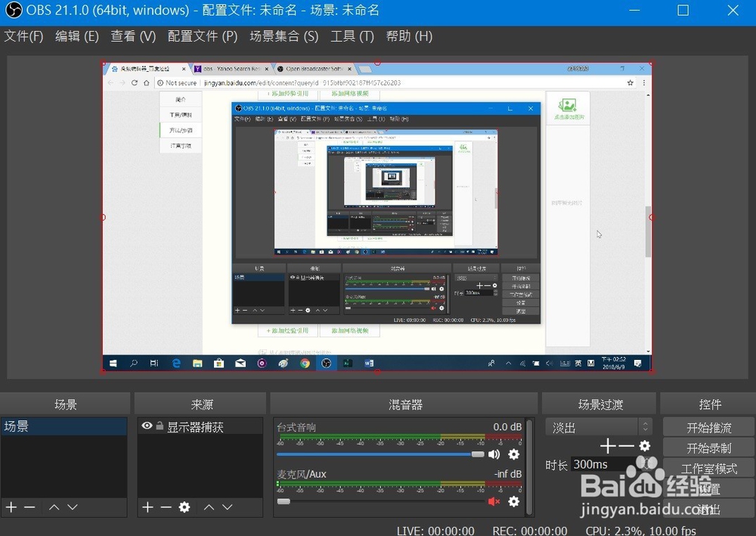Click the LIVE: 00:00:00 status text

click(x=435, y=531)
